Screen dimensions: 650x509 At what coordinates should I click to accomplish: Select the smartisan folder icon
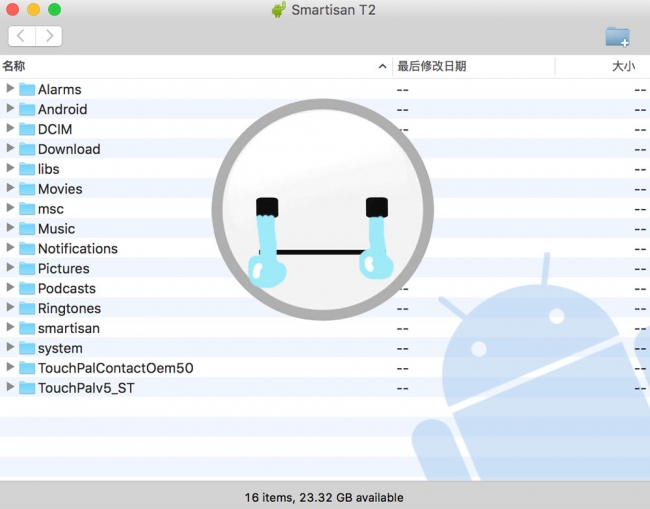pos(27,328)
